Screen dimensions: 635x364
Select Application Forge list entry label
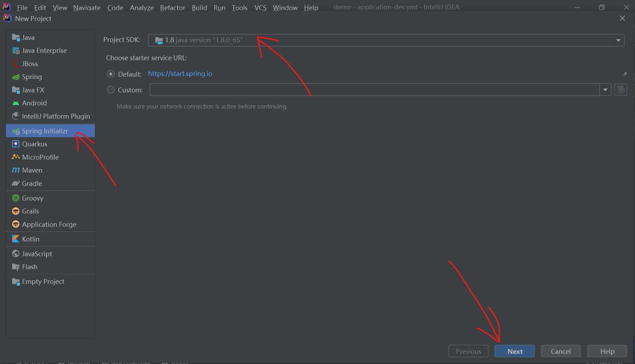(x=49, y=224)
